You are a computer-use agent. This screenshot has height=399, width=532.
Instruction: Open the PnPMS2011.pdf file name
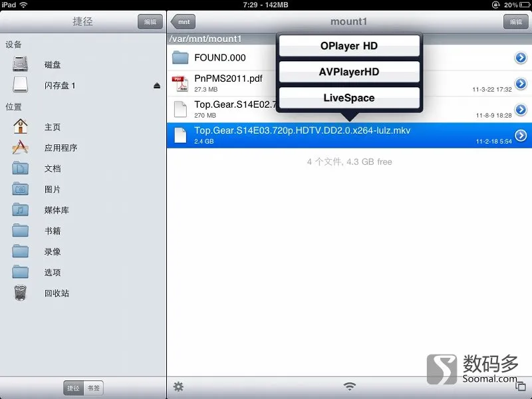tap(228, 78)
